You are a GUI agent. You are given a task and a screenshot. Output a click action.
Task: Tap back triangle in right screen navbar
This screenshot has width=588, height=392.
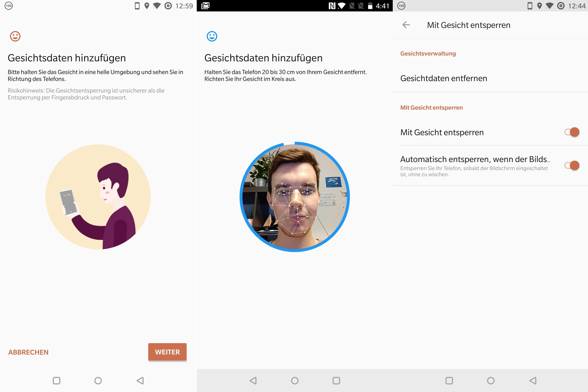click(533, 381)
